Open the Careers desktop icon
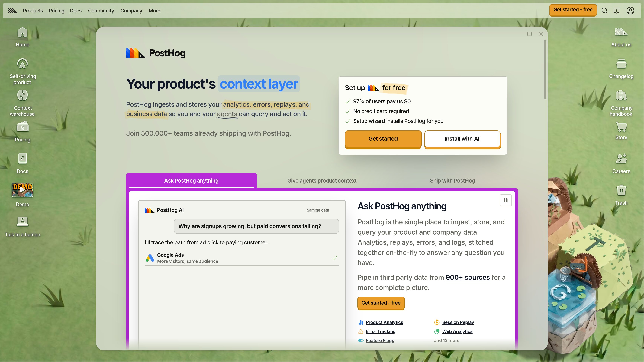Viewport: 644px width, 362px height. tap(621, 163)
